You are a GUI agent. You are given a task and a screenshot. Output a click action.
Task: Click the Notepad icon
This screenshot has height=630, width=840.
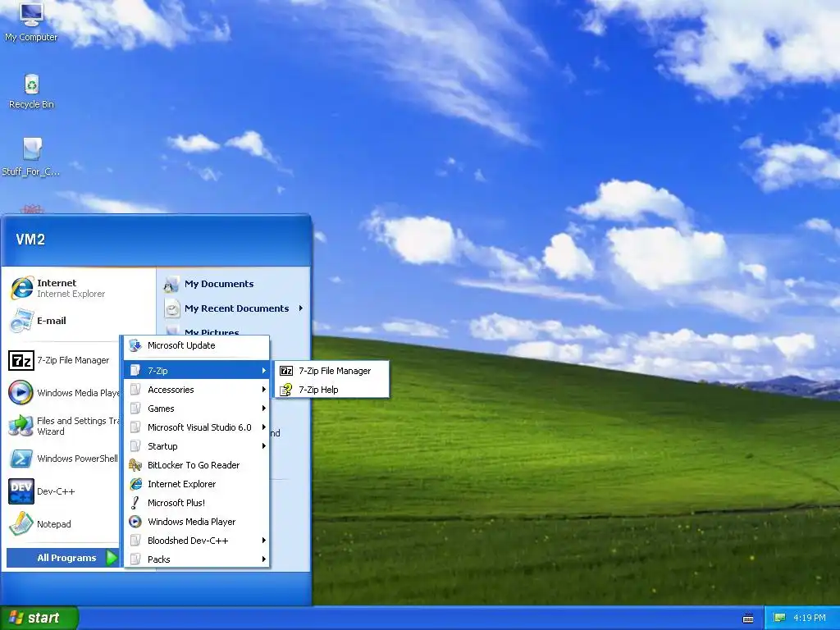coord(21,524)
